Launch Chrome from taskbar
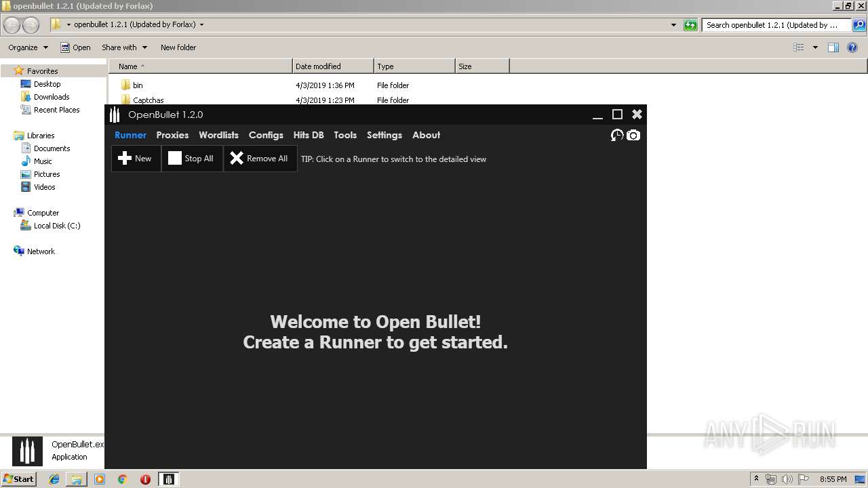Viewport: 868px width, 488px height. pyautogui.click(x=123, y=479)
